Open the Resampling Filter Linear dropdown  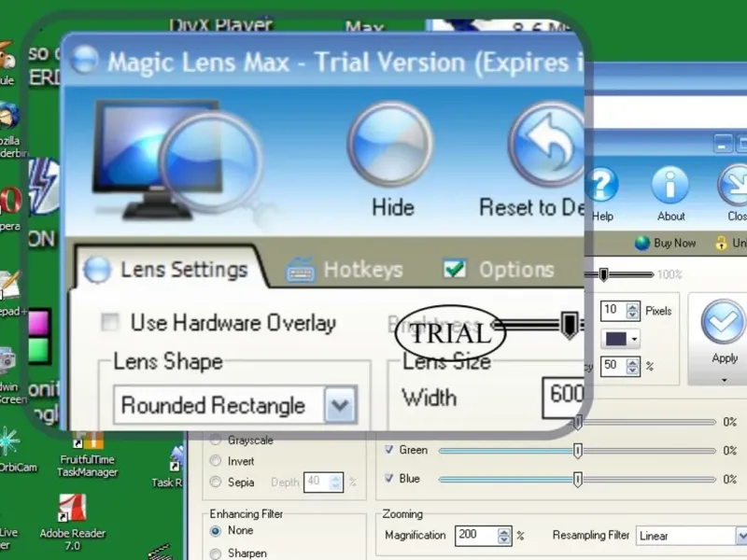pyautogui.click(x=741, y=536)
